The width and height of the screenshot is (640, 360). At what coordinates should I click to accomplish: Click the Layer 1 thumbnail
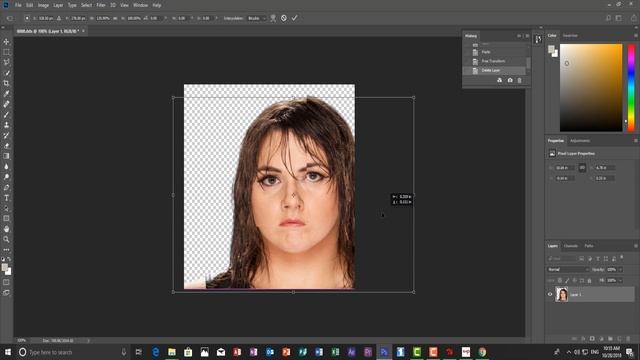[x=562, y=294]
